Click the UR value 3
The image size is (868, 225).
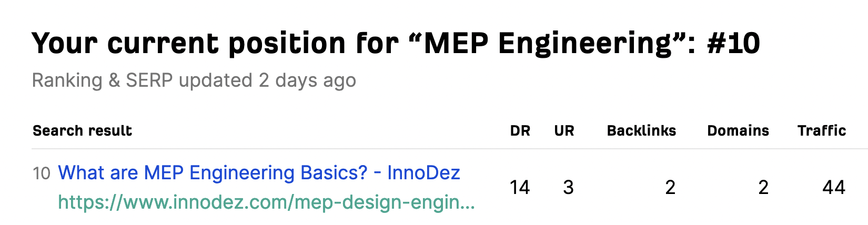(568, 188)
